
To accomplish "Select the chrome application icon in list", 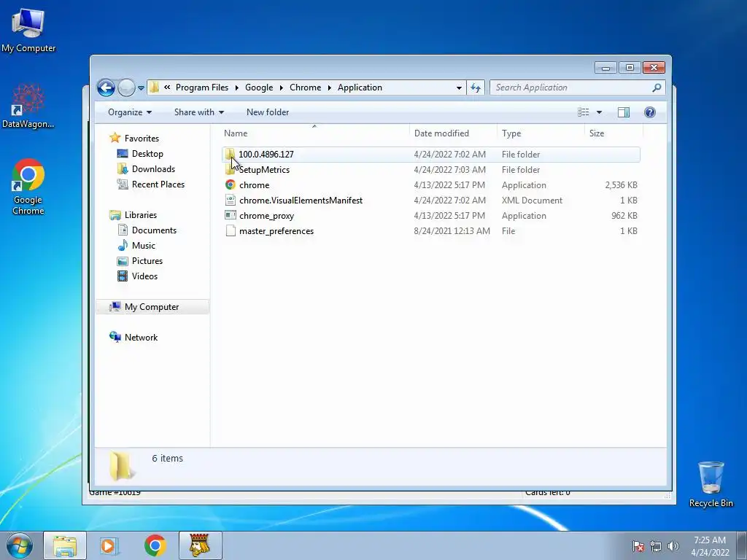I will click(x=231, y=184).
